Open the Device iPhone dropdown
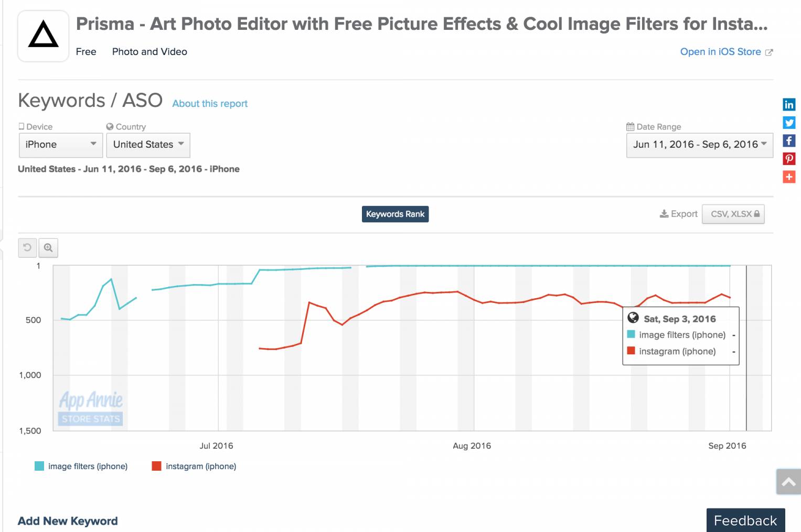Image resolution: width=801 pixels, height=532 pixels. [x=60, y=145]
